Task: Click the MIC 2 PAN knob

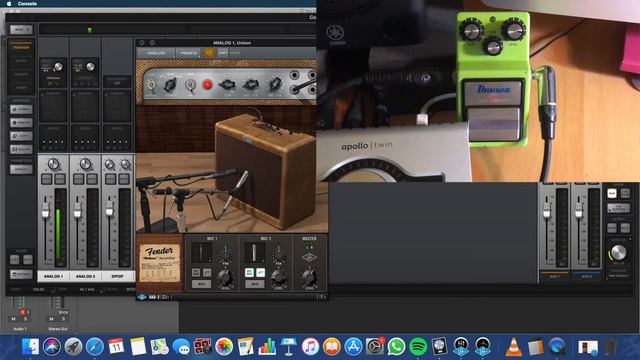Action: click(278, 255)
